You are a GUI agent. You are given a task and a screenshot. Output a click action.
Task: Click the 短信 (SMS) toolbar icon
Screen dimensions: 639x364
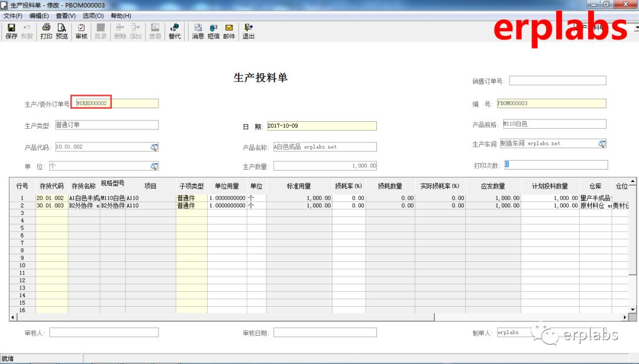click(213, 30)
